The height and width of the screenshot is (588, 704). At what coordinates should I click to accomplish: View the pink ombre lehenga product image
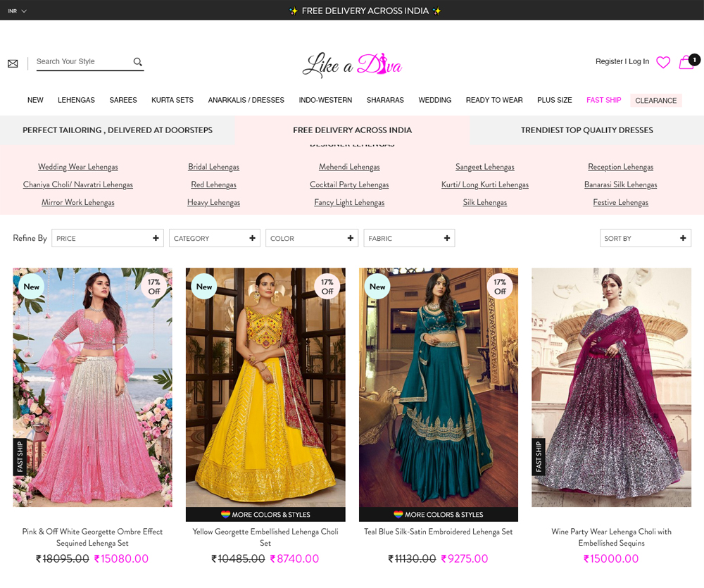(x=92, y=387)
